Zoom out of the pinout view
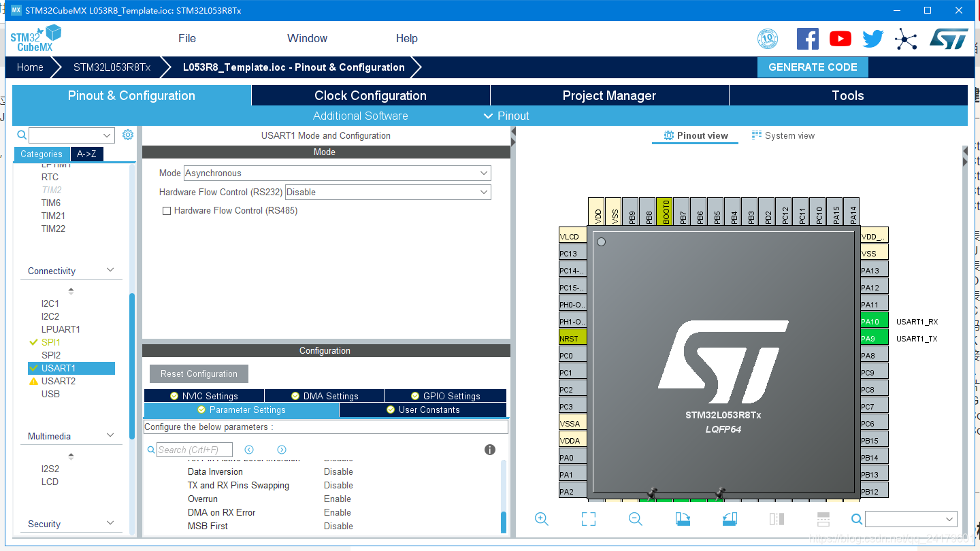This screenshot has height=551, width=980. click(636, 519)
